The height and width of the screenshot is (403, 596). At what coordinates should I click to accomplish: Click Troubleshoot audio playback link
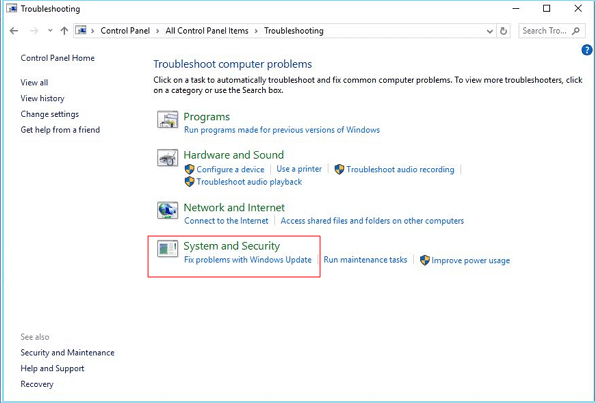249,182
